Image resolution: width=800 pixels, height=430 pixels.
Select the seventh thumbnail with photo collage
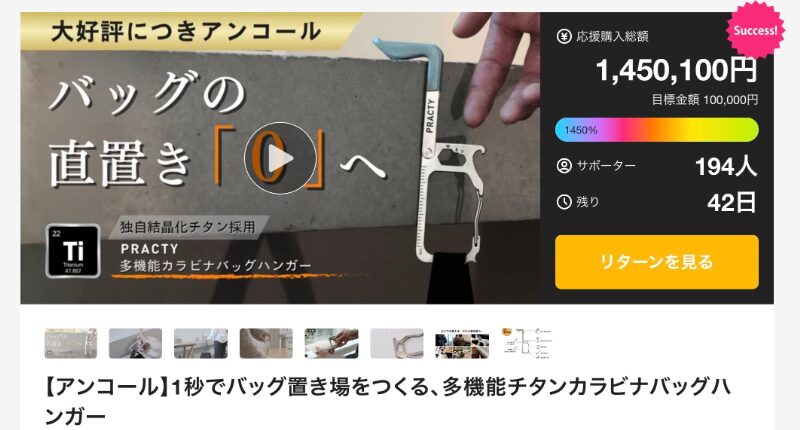coord(462,343)
